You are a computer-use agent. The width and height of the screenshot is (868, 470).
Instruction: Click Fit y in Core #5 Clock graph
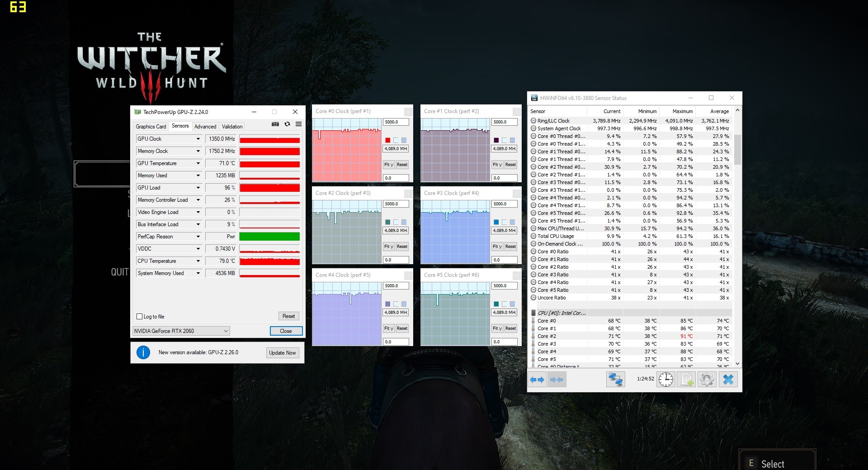point(497,328)
